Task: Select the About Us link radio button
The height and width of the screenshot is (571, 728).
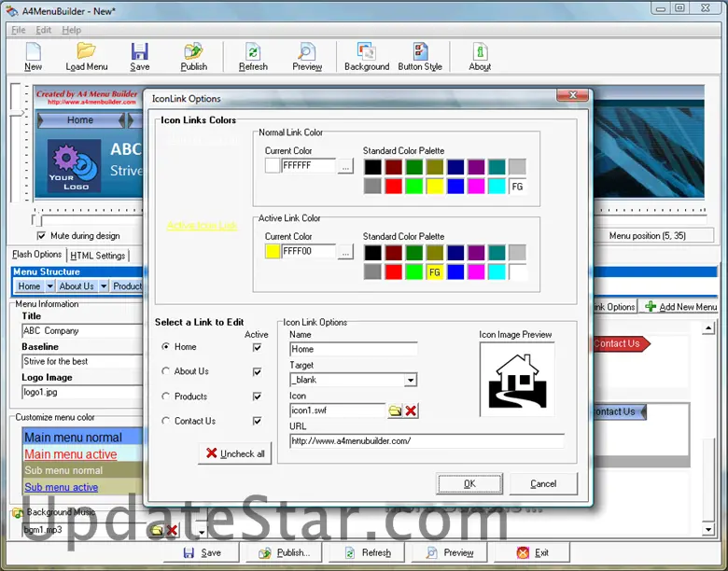Action: tap(166, 371)
